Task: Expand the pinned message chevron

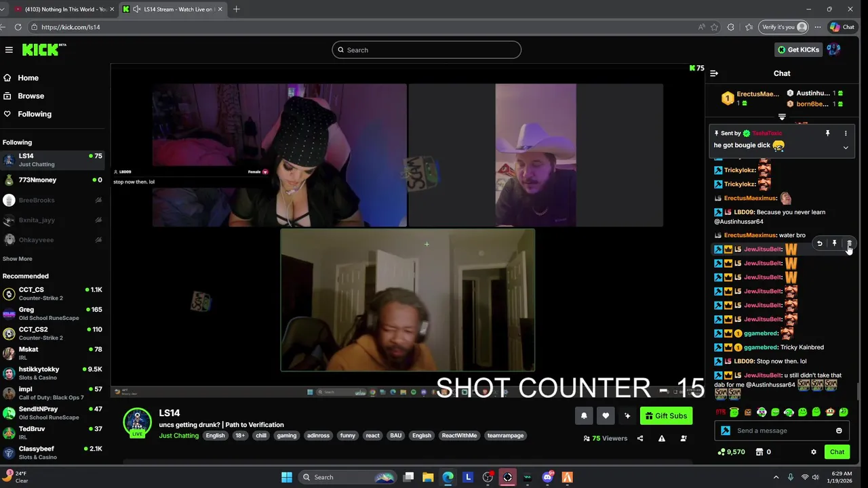Action: (846, 148)
